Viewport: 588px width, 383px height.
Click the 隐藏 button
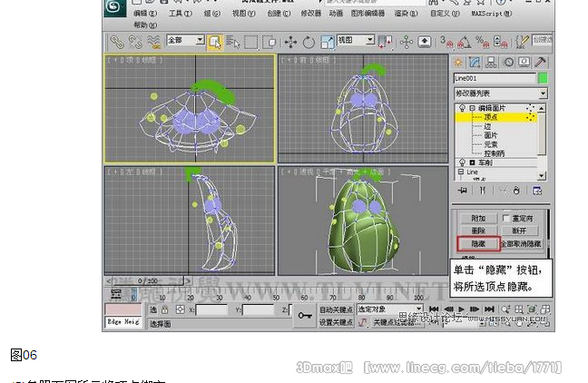(x=477, y=243)
